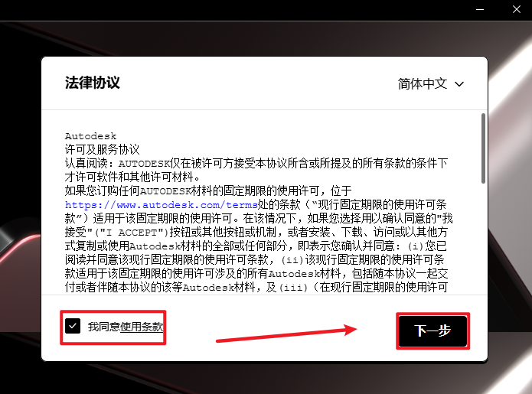Open the https://www.autodesk.com/terms link
This screenshot has width=532, height=394.
point(162,205)
